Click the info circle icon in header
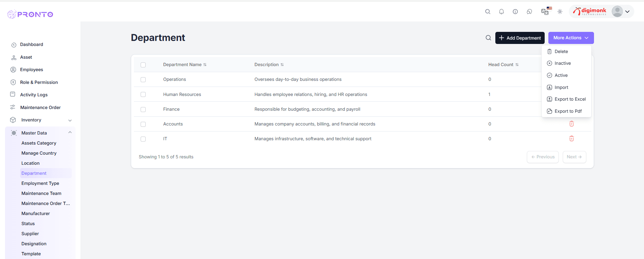Screen dimensions: 644x259 tap(515, 12)
